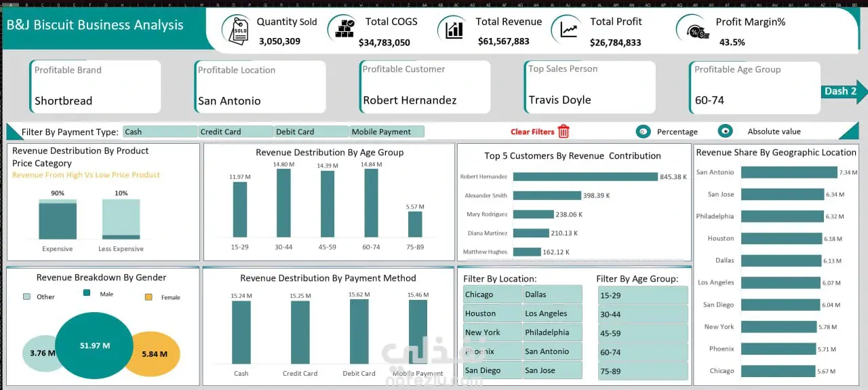Filter payment type by Mobile Payment
Screen dimensions: 868x390
coord(387,132)
